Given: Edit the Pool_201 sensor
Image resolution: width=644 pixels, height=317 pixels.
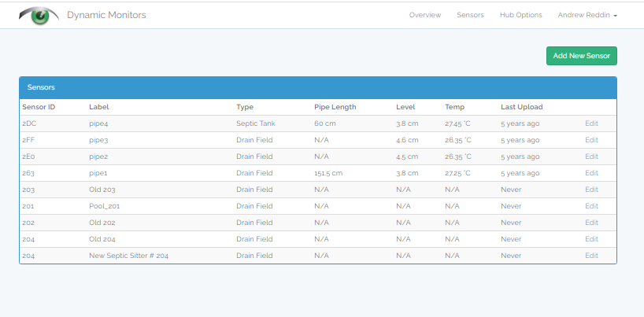Looking at the screenshot, I should pos(591,206).
